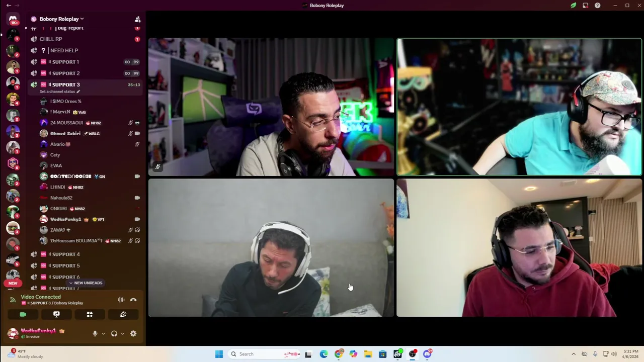Open noise suppression waveform icon
This screenshot has width=644, height=362.
click(121, 300)
